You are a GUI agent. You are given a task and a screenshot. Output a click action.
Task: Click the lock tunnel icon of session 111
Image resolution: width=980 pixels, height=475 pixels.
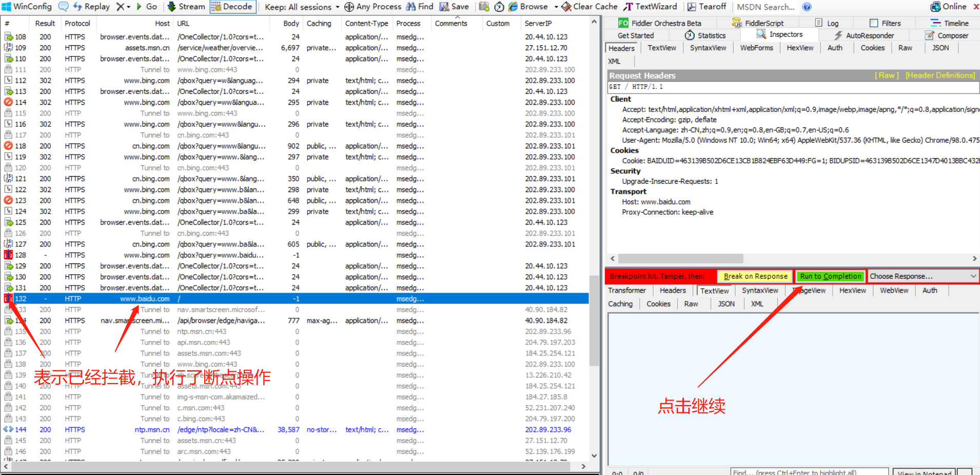[x=8, y=69]
